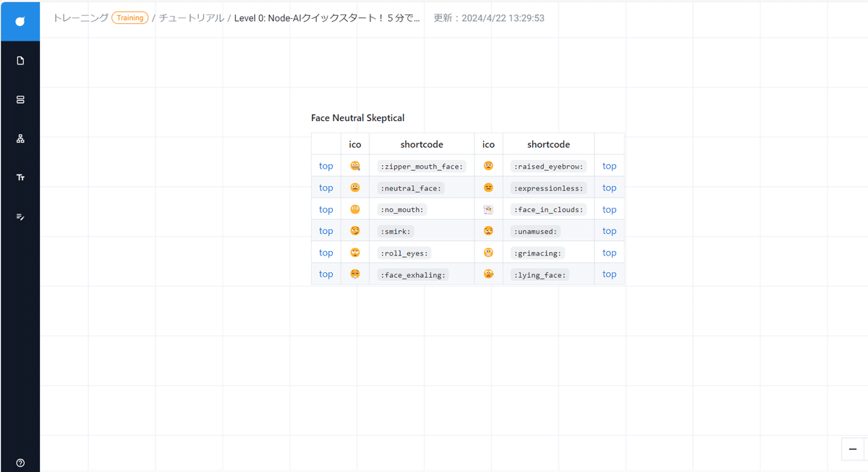Open the edit notes icon in sidebar
The image size is (868, 472).
point(20,216)
